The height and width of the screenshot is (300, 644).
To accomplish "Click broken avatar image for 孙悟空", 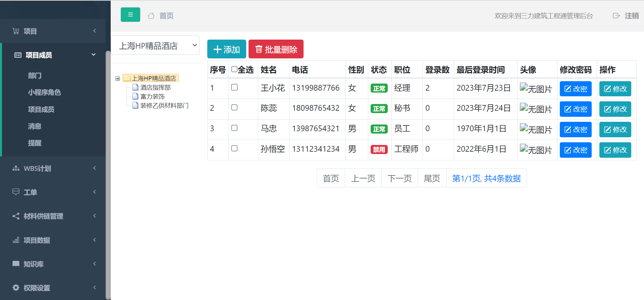I will (x=536, y=150).
